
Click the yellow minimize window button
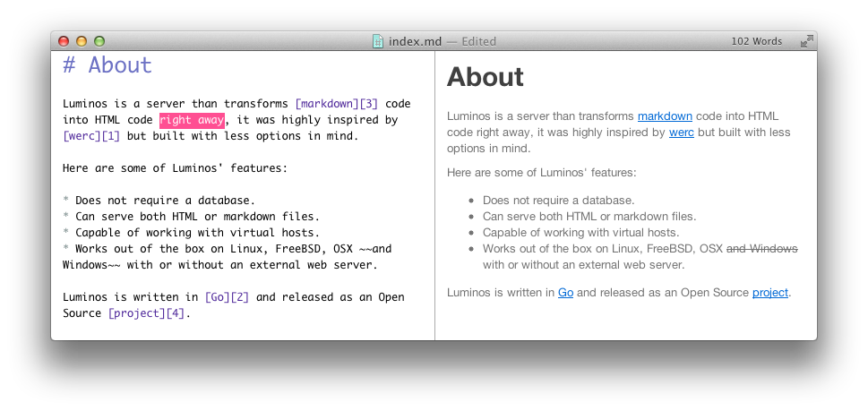point(82,41)
